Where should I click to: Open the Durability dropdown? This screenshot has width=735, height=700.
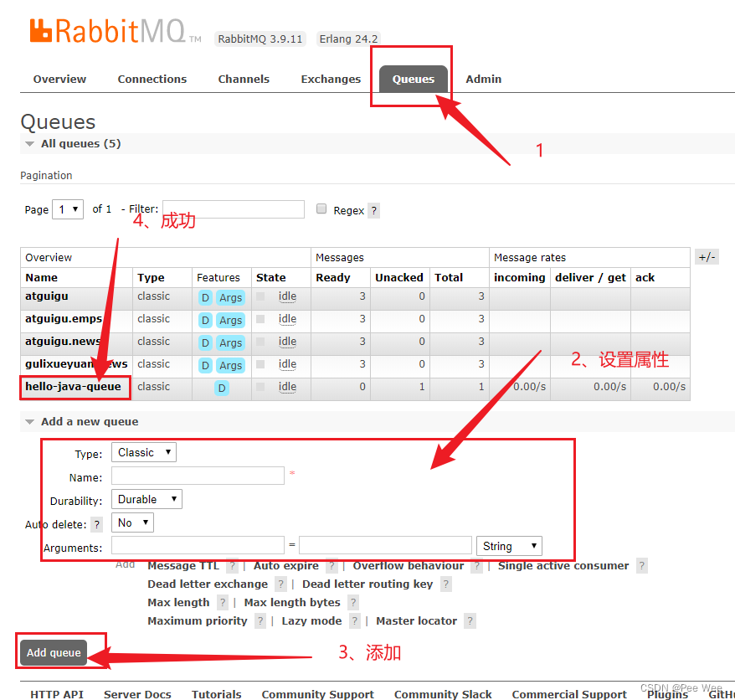click(x=146, y=498)
